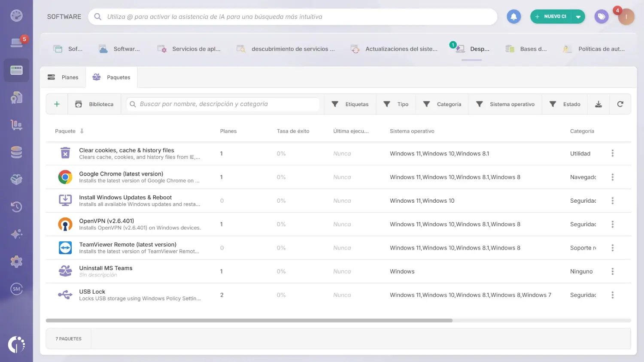Click the NUEVO CI button
The height and width of the screenshot is (362, 644).
551,17
